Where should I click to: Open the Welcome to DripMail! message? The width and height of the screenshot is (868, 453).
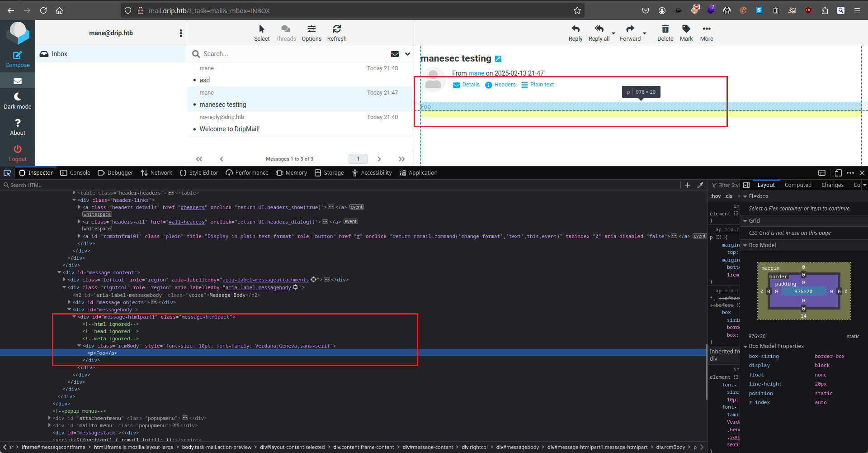[230, 129]
